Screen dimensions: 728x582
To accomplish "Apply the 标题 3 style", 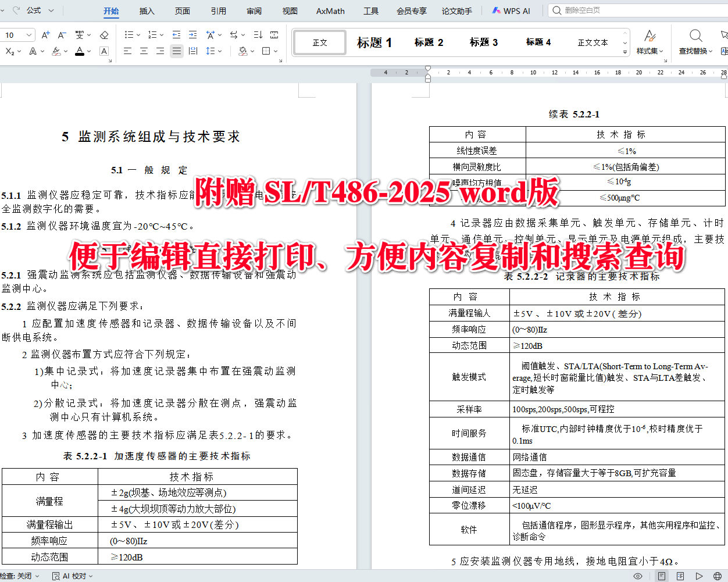I will coord(484,42).
